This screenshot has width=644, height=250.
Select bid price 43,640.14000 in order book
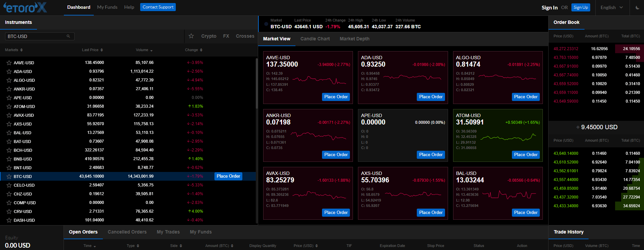(x=566, y=153)
